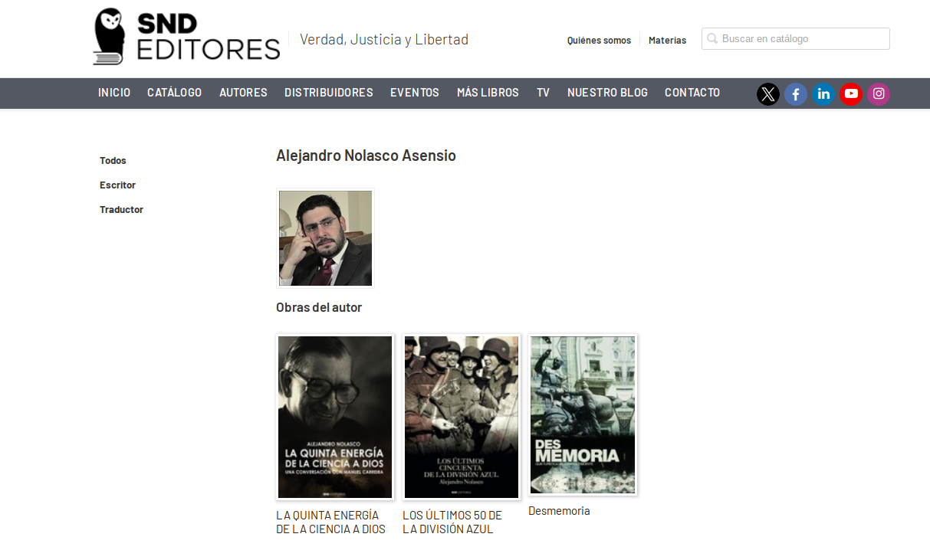930x560 pixels.
Task: Click the search magnifier icon
Action: pyautogui.click(x=712, y=39)
